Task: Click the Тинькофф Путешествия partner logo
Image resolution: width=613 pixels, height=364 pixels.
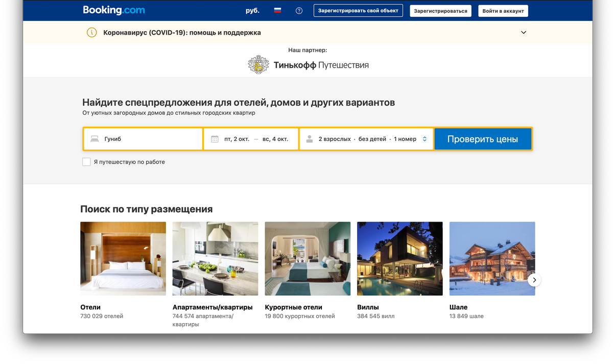Action: coord(309,65)
